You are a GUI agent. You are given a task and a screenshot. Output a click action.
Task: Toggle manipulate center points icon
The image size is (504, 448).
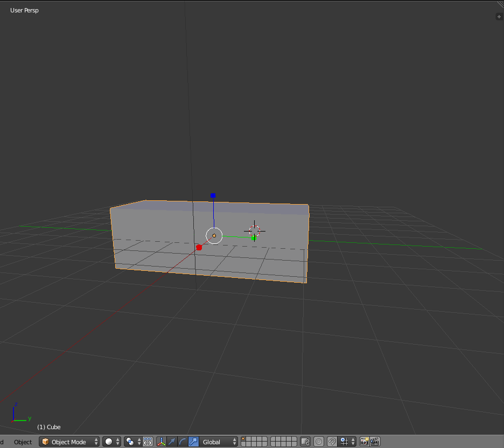click(148, 442)
